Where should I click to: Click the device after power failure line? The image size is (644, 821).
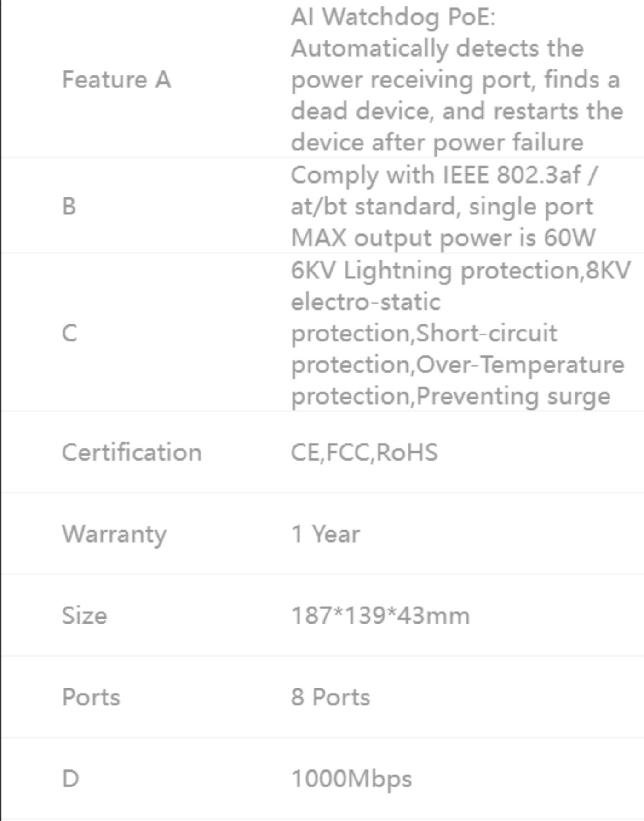tap(437, 142)
